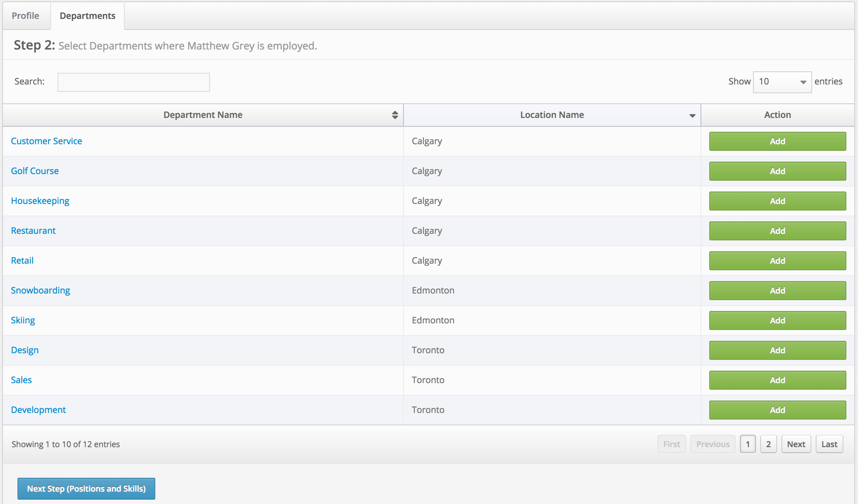Jump to the Last page

[829, 444]
